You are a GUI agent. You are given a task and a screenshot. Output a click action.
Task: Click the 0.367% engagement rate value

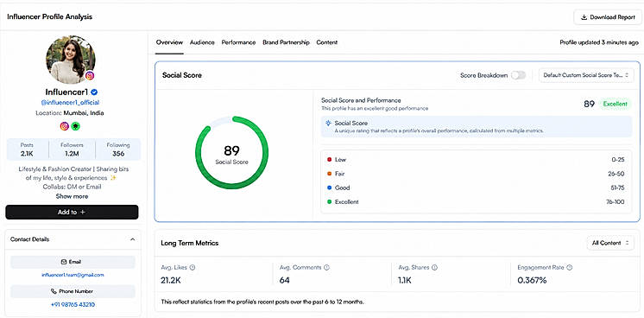(532, 281)
